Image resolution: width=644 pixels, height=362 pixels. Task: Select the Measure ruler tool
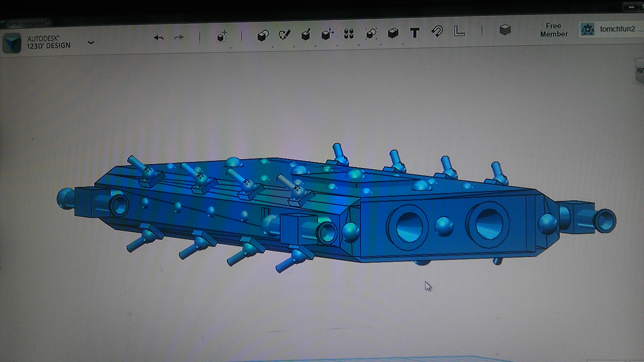(x=459, y=31)
